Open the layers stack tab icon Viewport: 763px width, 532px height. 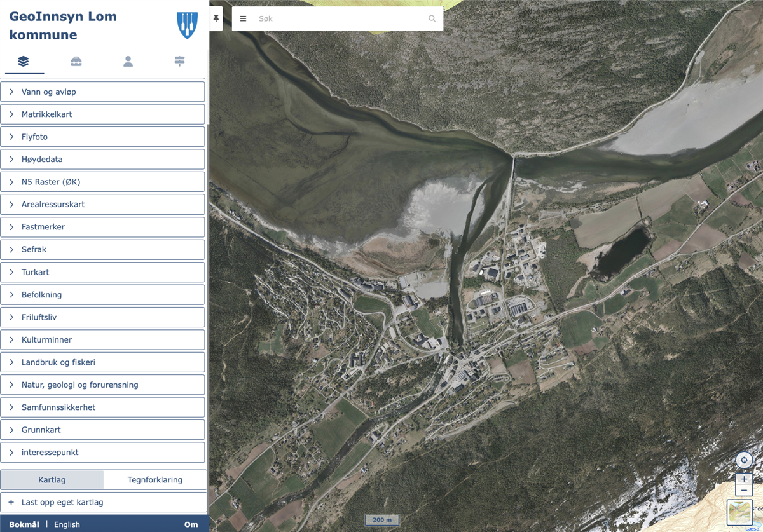[24, 61]
